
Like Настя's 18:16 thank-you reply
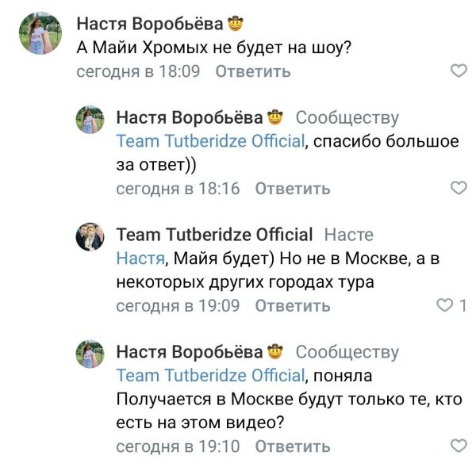point(459,189)
